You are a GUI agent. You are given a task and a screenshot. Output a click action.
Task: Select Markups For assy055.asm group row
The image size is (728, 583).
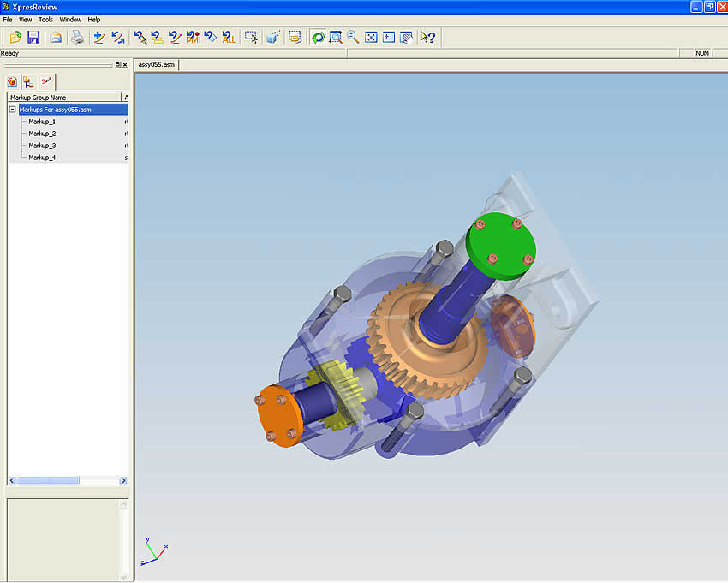74,110
